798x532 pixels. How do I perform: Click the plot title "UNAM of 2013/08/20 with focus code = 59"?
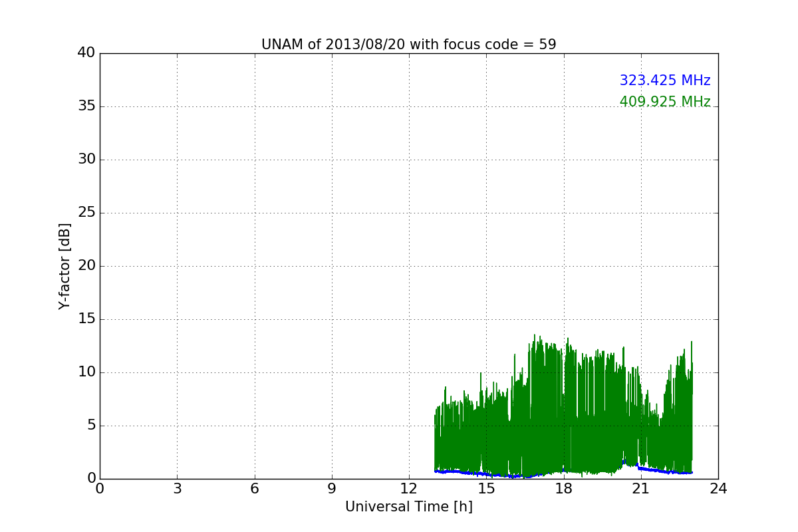click(x=408, y=45)
